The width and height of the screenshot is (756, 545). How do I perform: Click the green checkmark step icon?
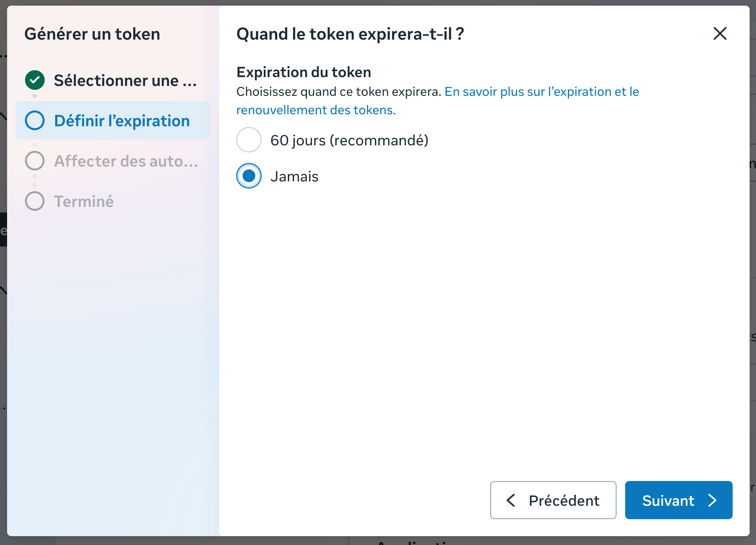point(35,80)
